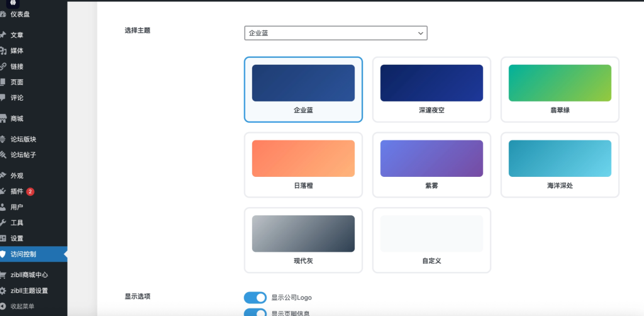This screenshot has width=644, height=316.
Task: Click the settings sliders icon beside 设置
Action: 3,239
